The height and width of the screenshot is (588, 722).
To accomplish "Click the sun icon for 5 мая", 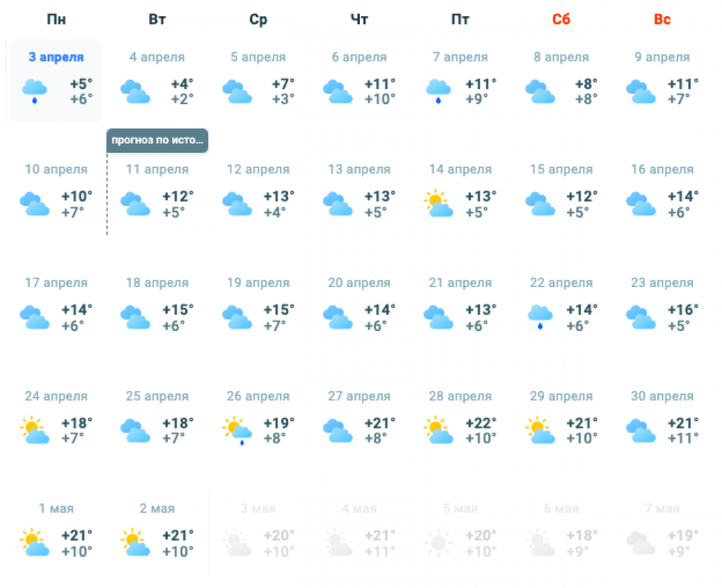I will [438, 543].
